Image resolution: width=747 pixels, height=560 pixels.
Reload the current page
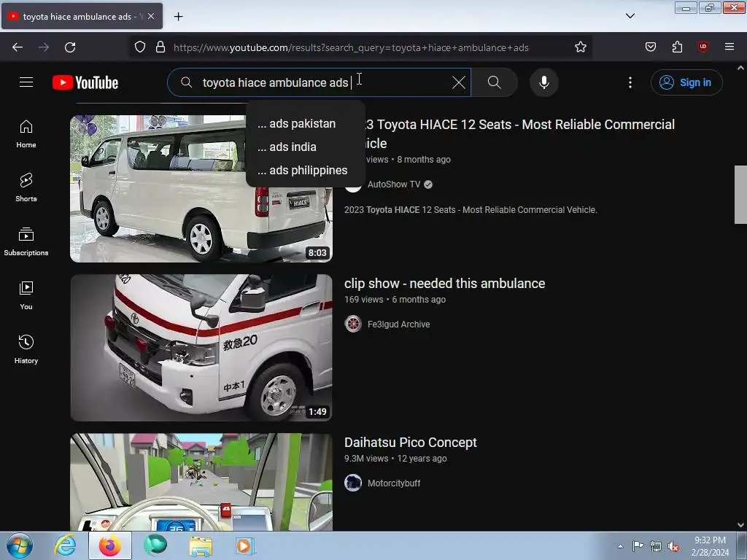click(70, 47)
